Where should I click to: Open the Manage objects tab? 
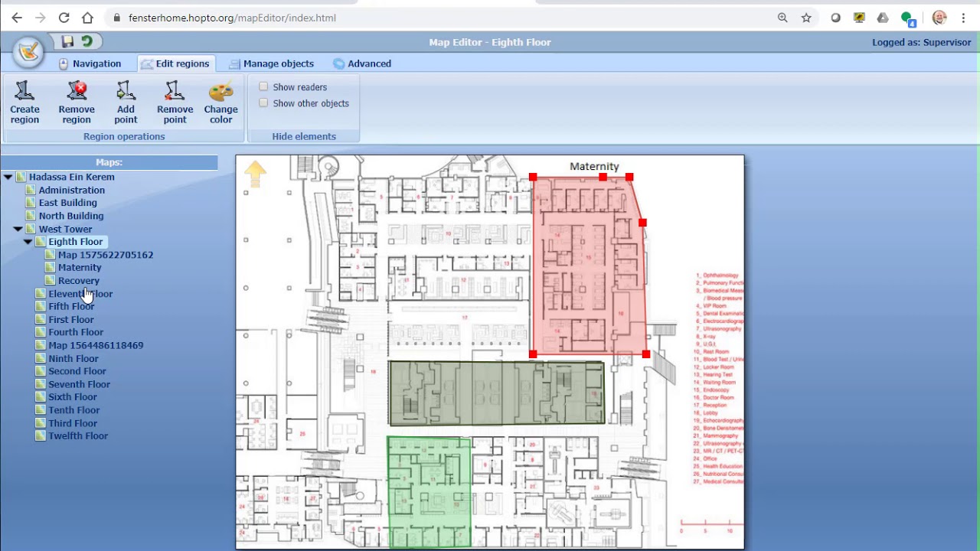point(271,64)
